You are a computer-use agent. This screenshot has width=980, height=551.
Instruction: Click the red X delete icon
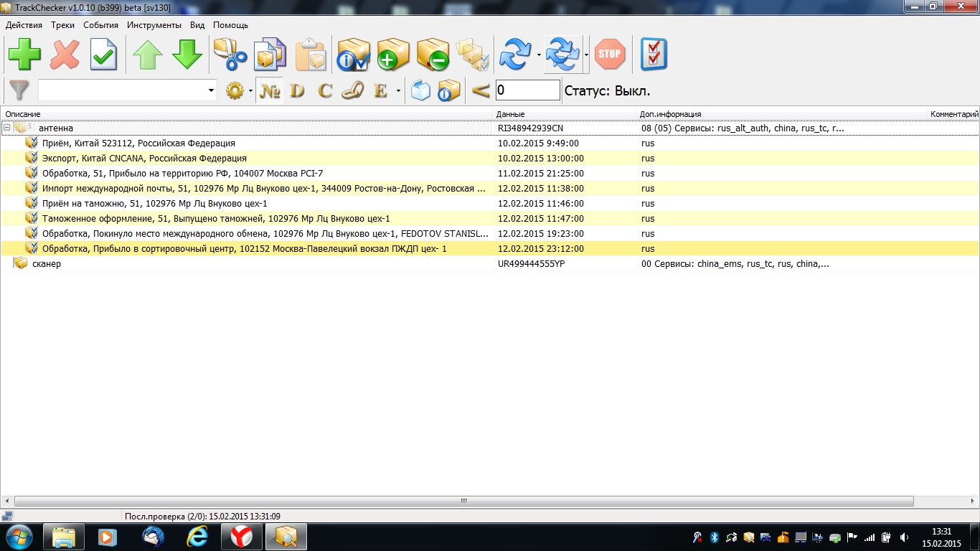65,55
